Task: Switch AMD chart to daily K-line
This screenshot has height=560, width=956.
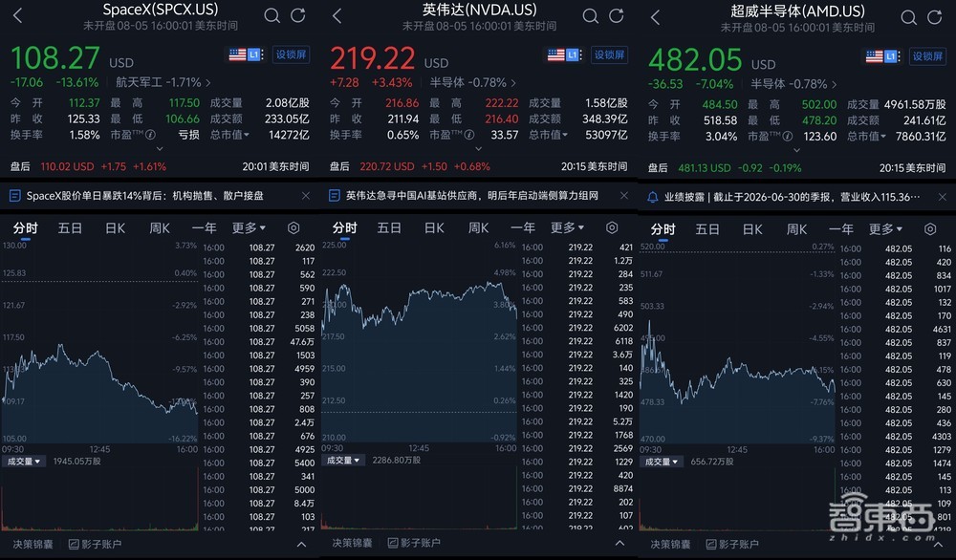Action: 752,229
